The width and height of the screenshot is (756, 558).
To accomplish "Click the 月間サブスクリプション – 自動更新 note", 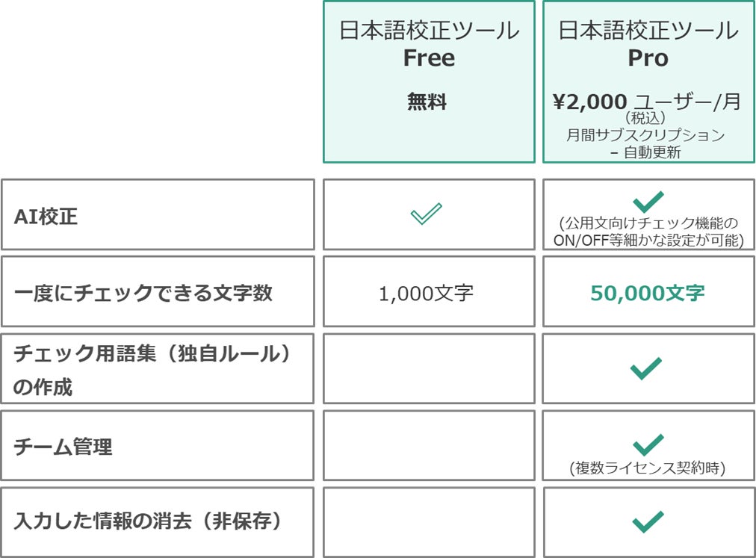I will (x=645, y=143).
